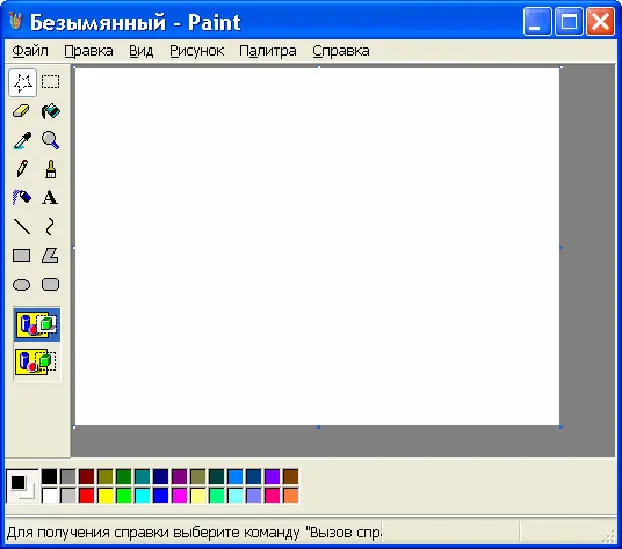Click the window title 'Безымянный - Paint'
622x549 pixels.
(x=135, y=22)
